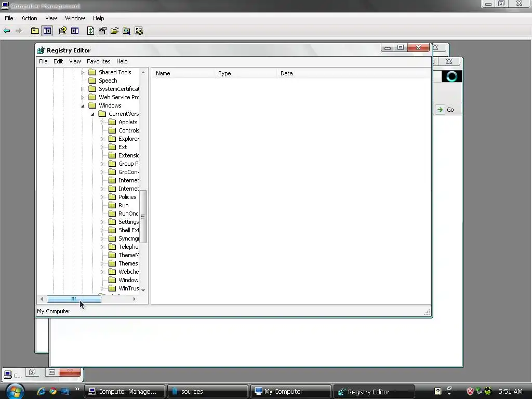This screenshot has height=399, width=532.
Task: Open Registry Editor Favorites menu
Action: click(98, 61)
